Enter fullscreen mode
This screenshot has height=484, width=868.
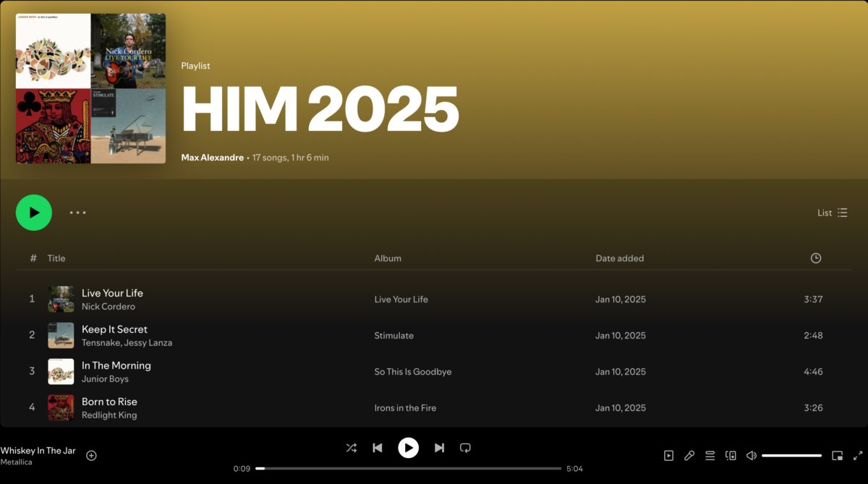tap(858, 455)
